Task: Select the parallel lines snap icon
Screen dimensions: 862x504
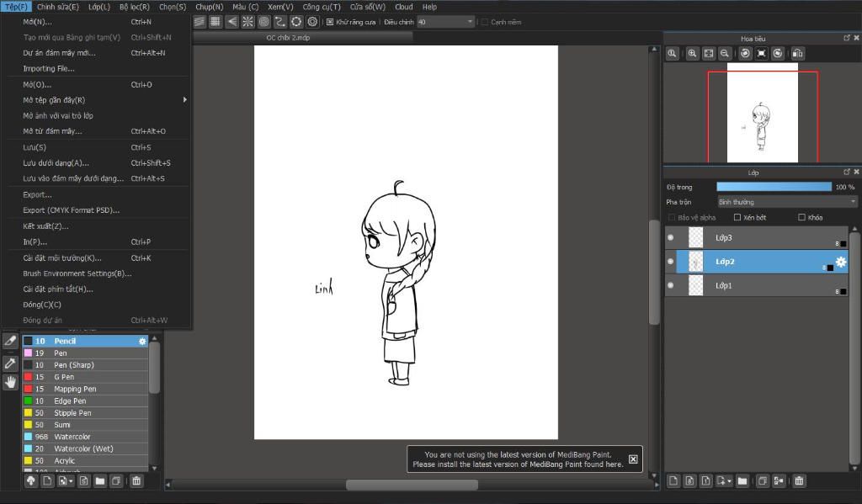Action: point(200,21)
